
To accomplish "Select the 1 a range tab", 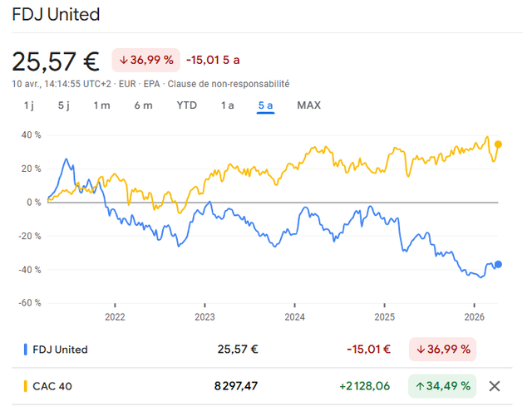I will pyautogui.click(x=228, y=105).
